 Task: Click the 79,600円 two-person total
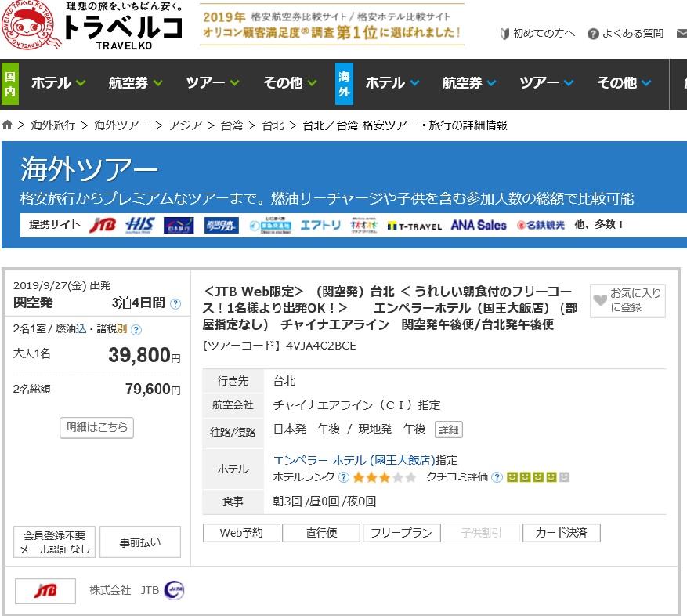(x=153, y=390)
